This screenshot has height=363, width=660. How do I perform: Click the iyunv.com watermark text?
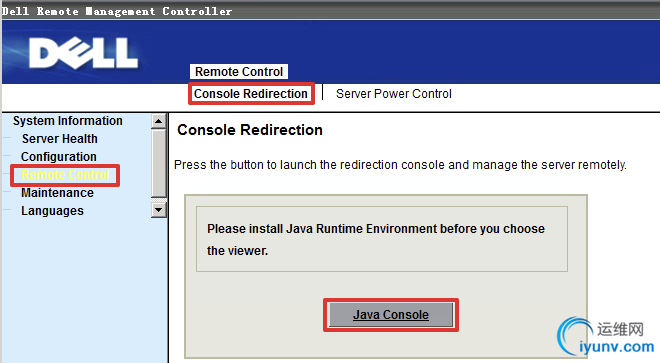click(x=616, y=347)
